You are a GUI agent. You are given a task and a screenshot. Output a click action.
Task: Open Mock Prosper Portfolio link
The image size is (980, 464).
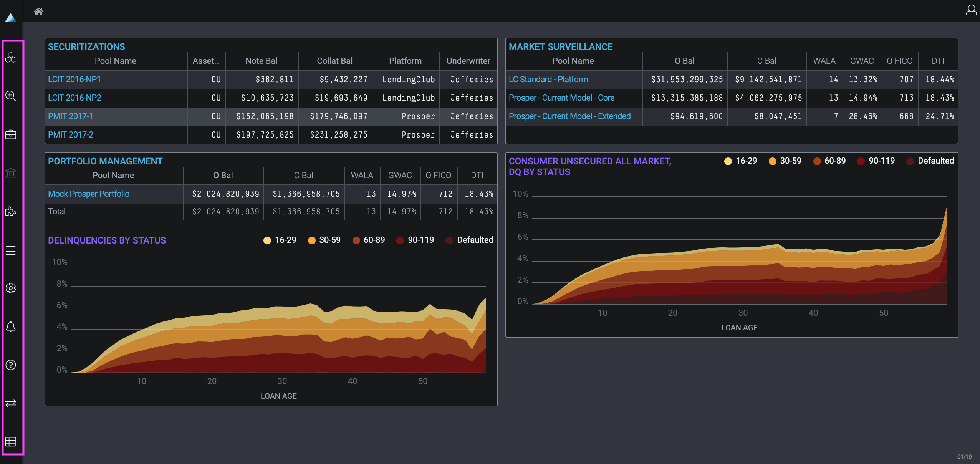(89, 194)
